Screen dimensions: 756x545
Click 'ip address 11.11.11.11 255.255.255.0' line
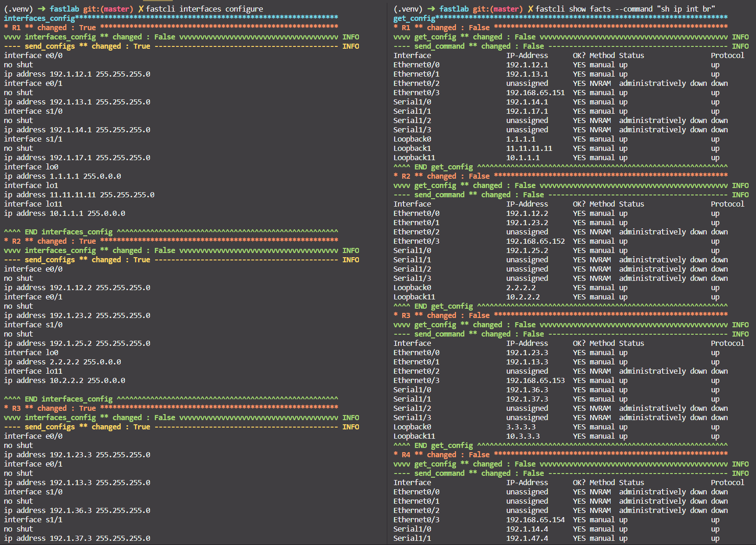point(79,195)
